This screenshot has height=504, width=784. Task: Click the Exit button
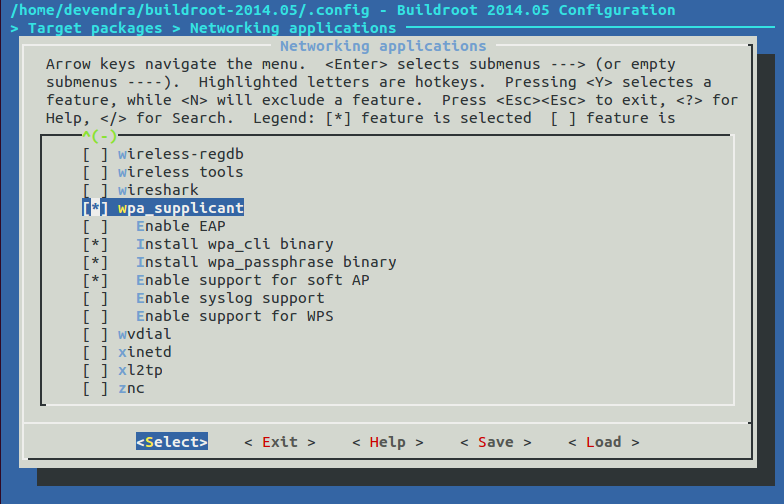click(x=280, y=442)
